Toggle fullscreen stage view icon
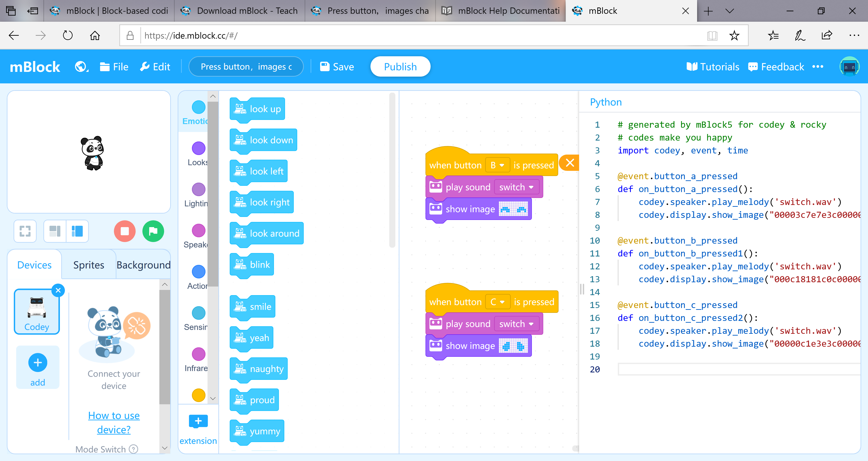The width and height of the screenshot is (868, 461). [25, 231]
